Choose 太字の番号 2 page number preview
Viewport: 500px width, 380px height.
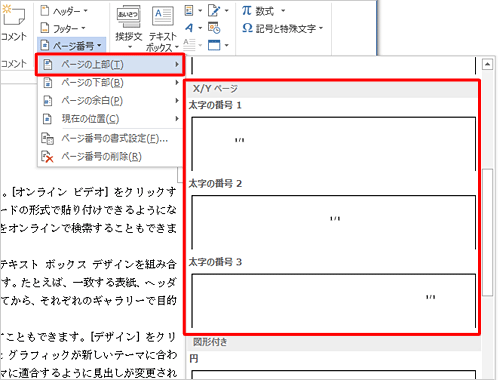tap(333, 222)
